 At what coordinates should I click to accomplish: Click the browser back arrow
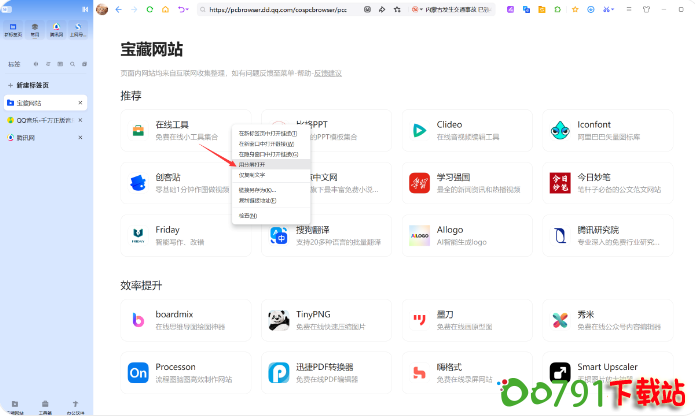[x=119, y=9]
